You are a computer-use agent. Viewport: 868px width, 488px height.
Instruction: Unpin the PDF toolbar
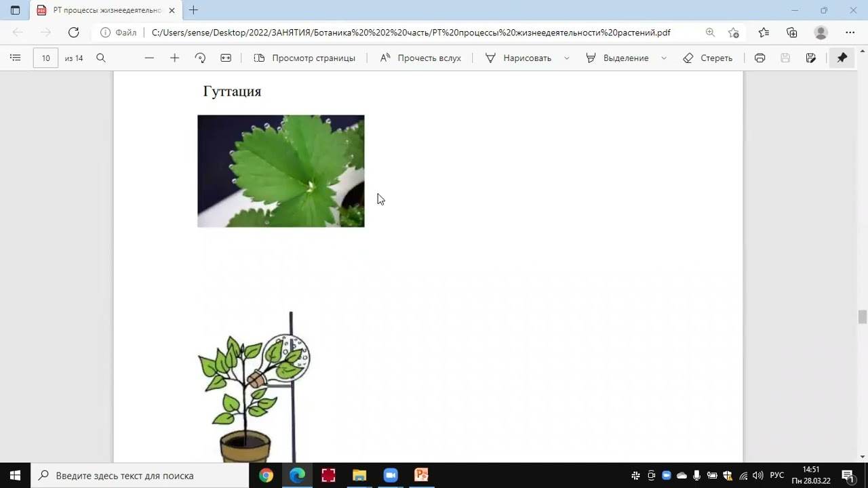[842, 58]
